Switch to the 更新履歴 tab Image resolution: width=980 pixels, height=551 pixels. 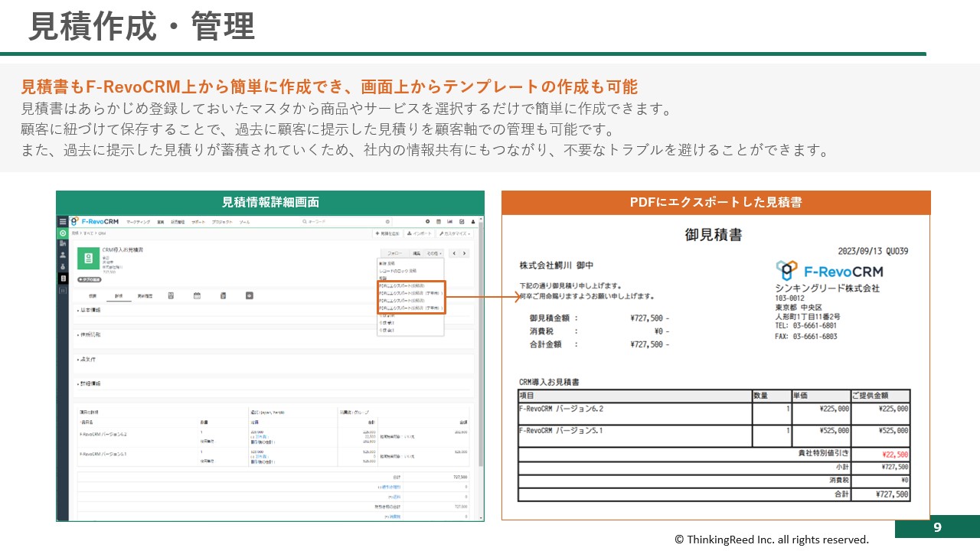pyautogui.click(x=145, y=296)
